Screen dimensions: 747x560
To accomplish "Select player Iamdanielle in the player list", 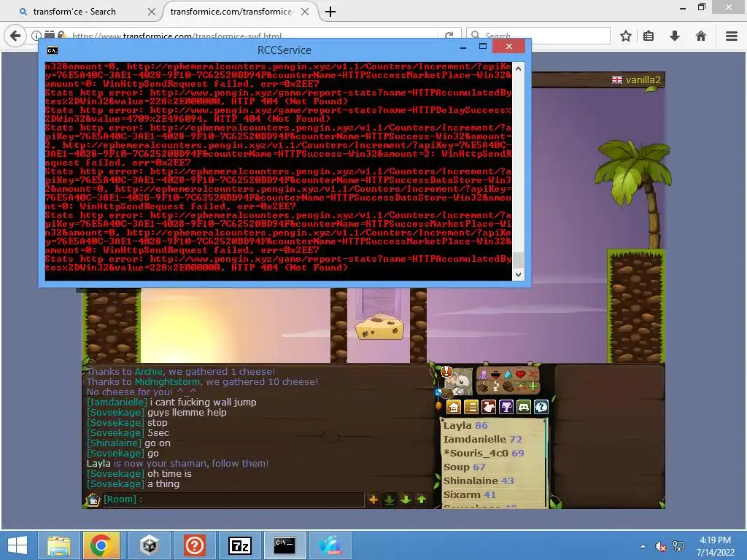I will click(x=483, y=439).
